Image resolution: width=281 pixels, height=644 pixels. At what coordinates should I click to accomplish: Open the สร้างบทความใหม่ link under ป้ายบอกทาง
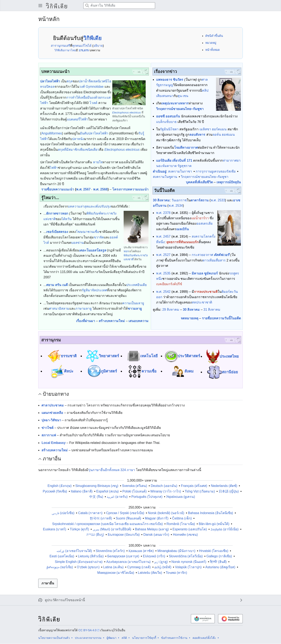(x=55, y=450)
